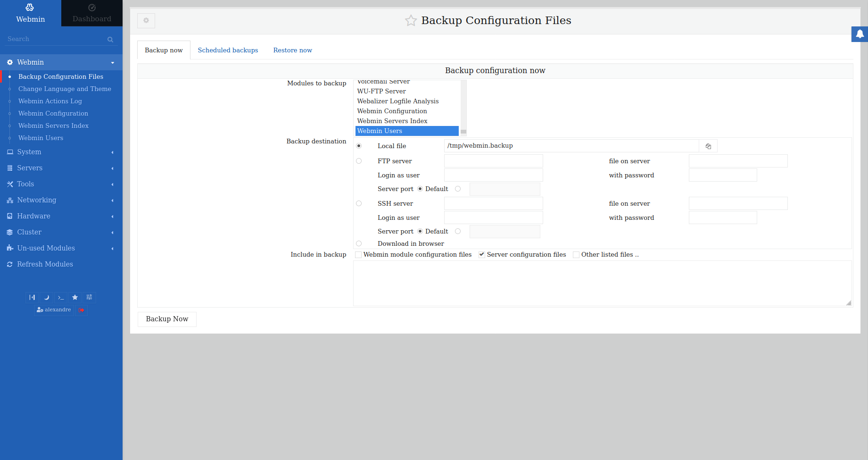Expand the Hardware sidebar section

[x=33, y=216]
